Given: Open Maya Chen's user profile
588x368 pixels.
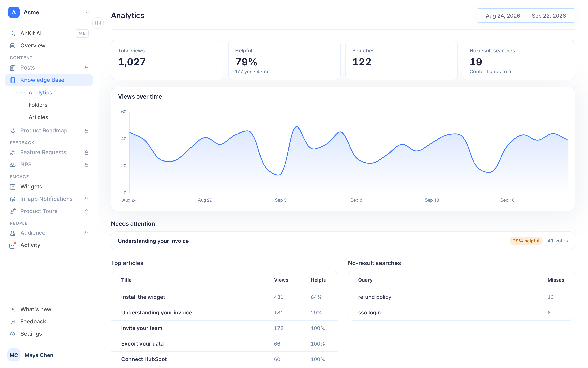Looking at the screenshot, I should [x=49, y=355].
